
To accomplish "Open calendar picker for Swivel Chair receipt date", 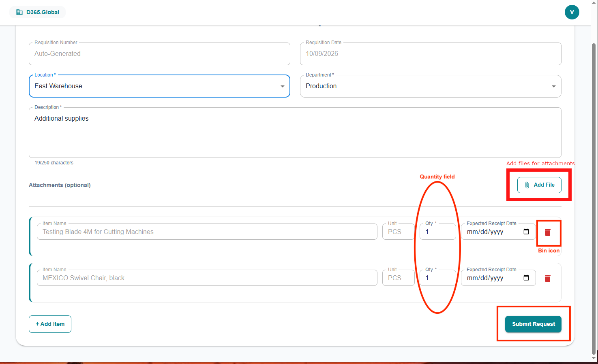I will click(526, 278).
